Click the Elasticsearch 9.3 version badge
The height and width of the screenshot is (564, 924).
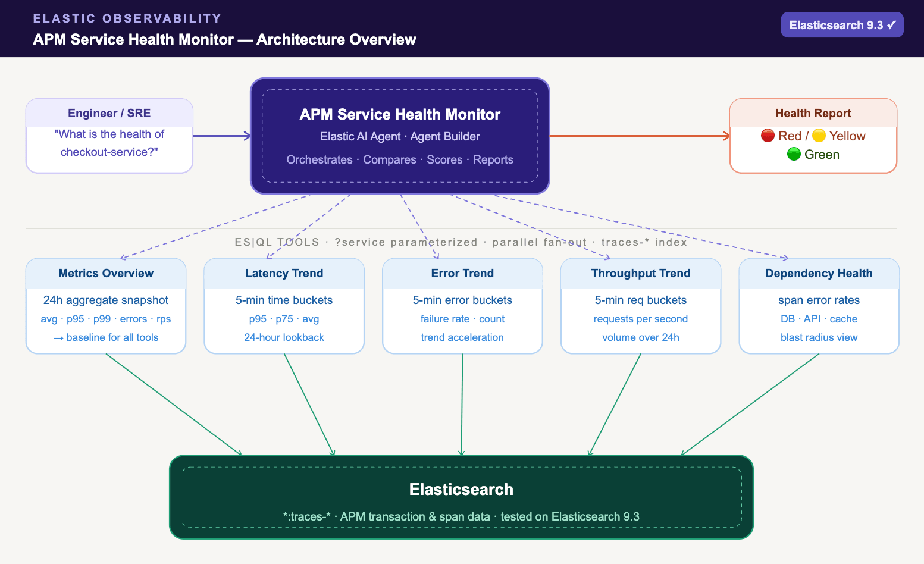tap(842, 25)
